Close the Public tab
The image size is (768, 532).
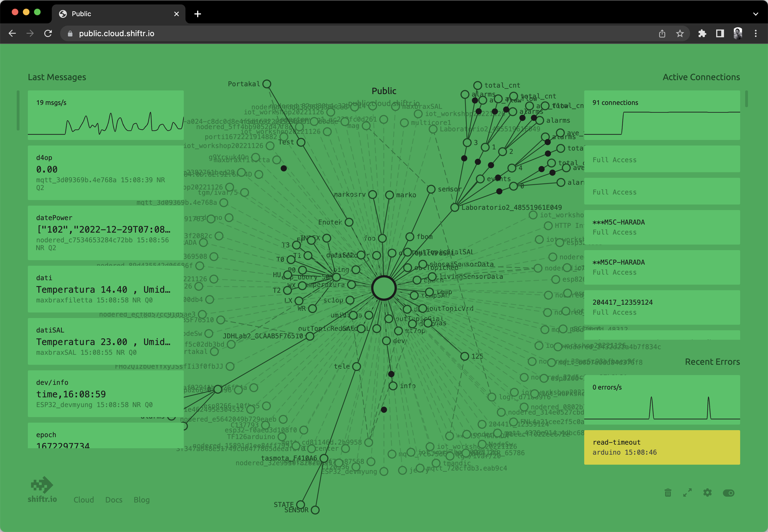pyautogui.click(x=177, y=14)
